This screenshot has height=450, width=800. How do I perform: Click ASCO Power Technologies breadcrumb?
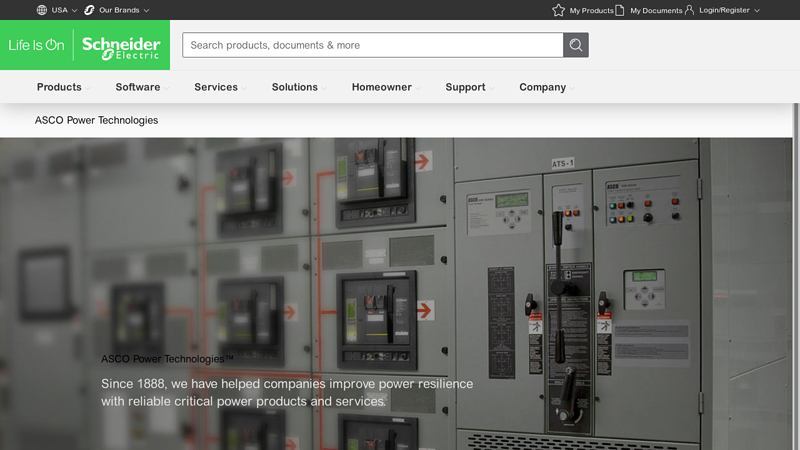click(96, 120)
